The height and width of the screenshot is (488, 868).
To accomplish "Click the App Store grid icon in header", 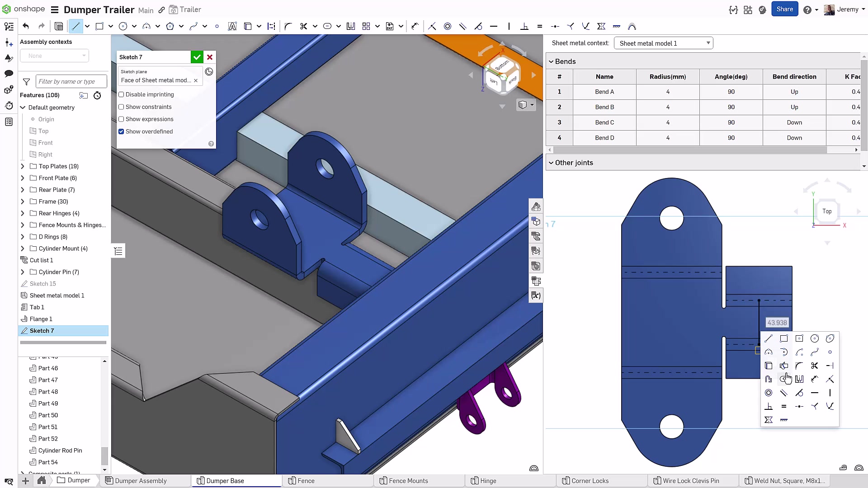I will [x=748, y=9].
